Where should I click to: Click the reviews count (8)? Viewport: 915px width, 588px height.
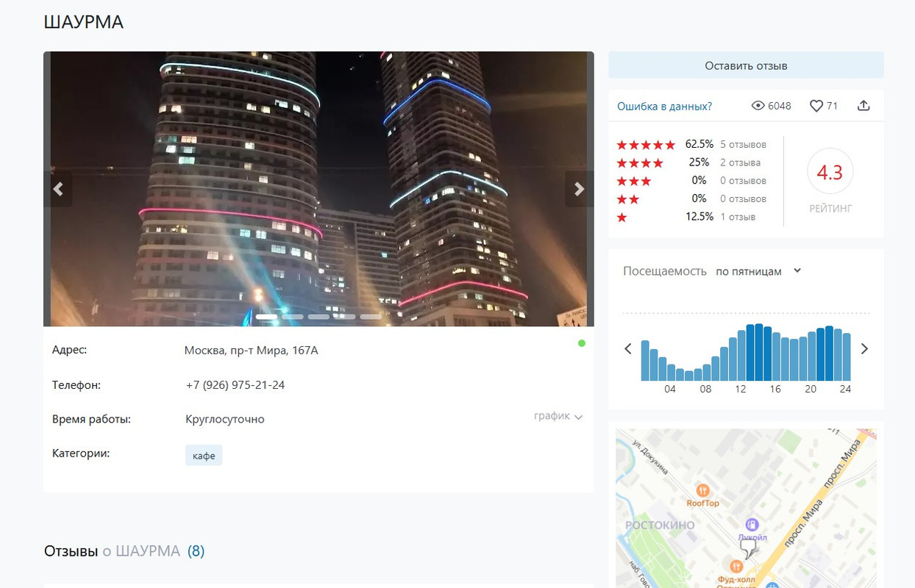[x=196, y=551]
